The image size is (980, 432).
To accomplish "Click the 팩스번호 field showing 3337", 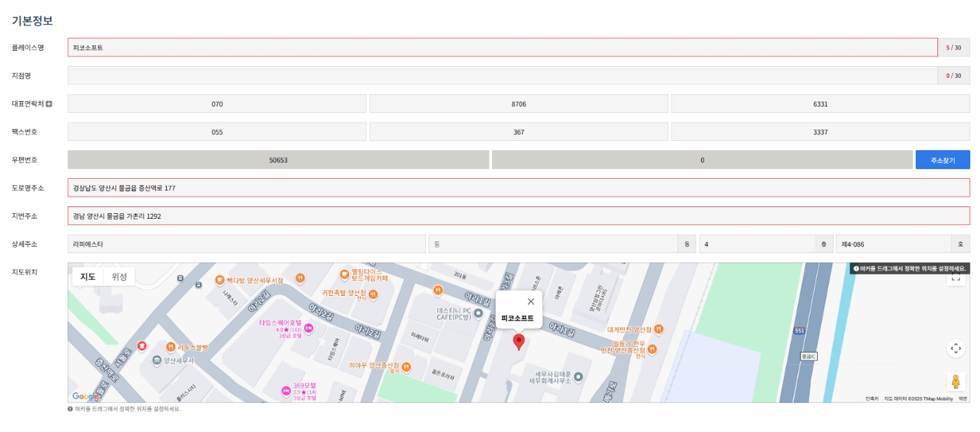I will coord(821,132).
